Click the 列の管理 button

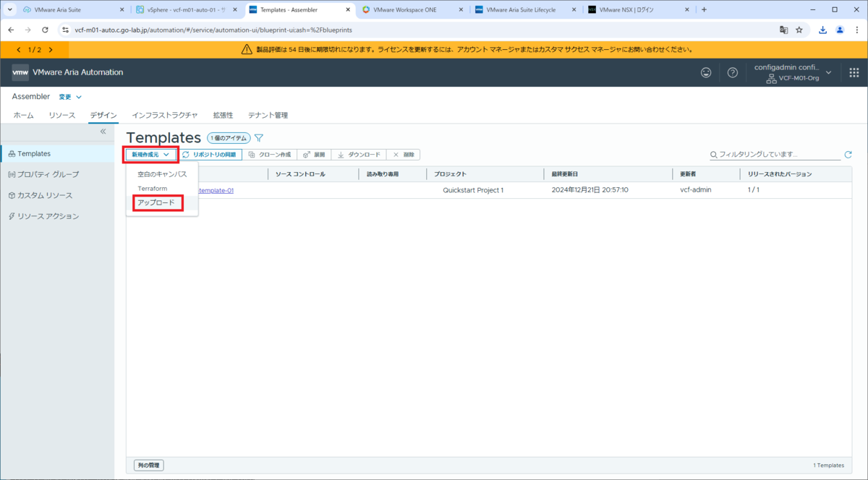click(149, 466)
